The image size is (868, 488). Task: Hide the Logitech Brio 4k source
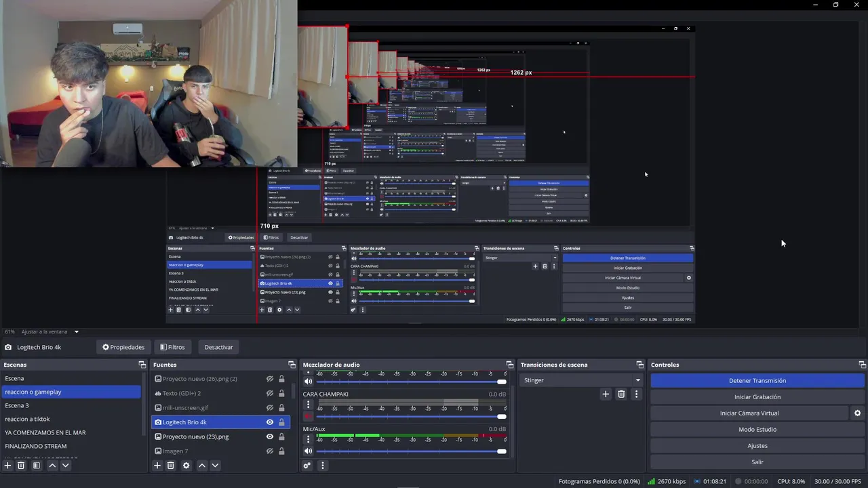tap(270, 422)
